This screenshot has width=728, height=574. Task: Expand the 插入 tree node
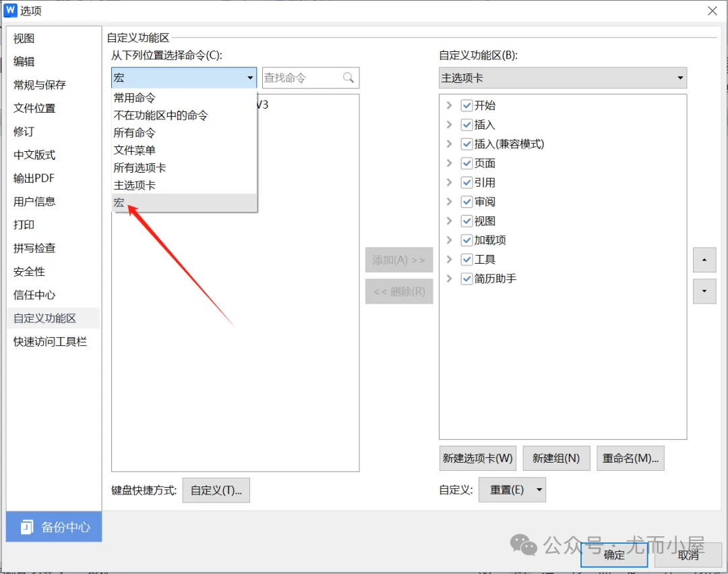point(449,125)
